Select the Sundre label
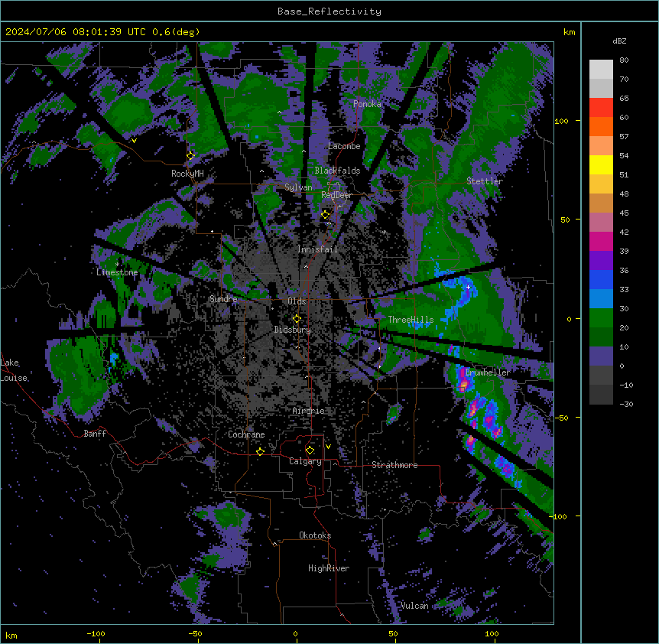 tap(223, 299)
